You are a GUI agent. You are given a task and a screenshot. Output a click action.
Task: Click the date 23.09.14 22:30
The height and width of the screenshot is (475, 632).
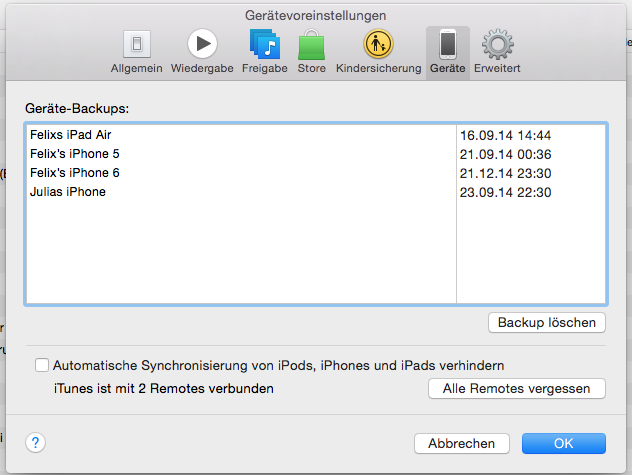[505, 192]
